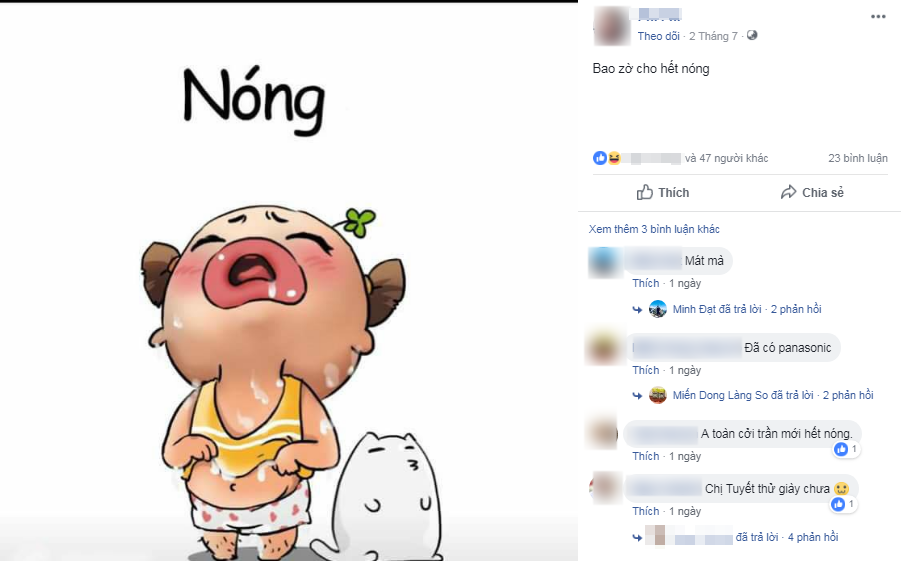Expand Minh Đạt's 2 phản hồi replies
The height and width of the screenshot is (561, 901).
(x=796, y=309)
